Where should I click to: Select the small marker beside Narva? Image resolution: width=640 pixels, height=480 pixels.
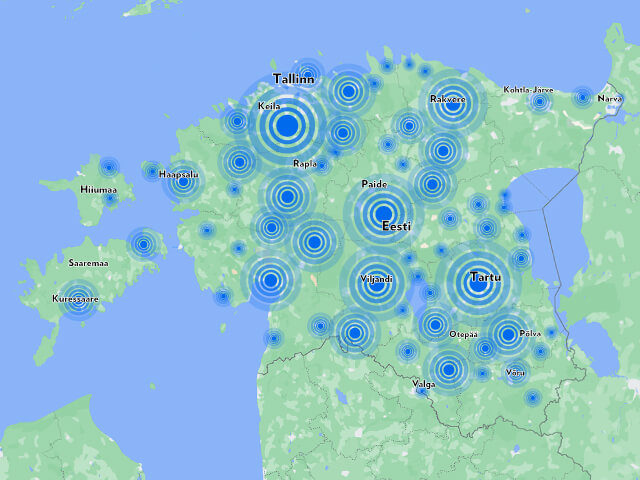583,98
